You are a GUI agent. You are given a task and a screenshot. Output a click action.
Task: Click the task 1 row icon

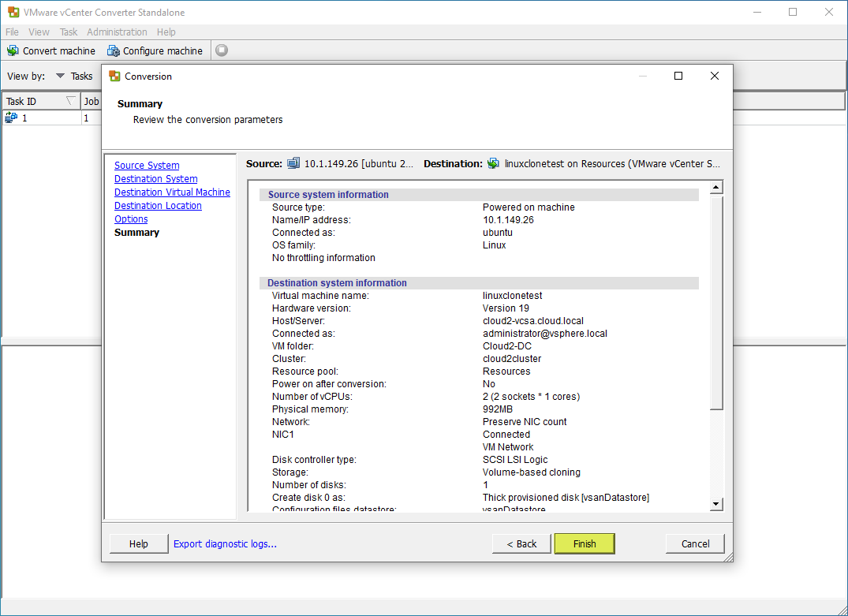pyautogui.click(x=11, y=118)
